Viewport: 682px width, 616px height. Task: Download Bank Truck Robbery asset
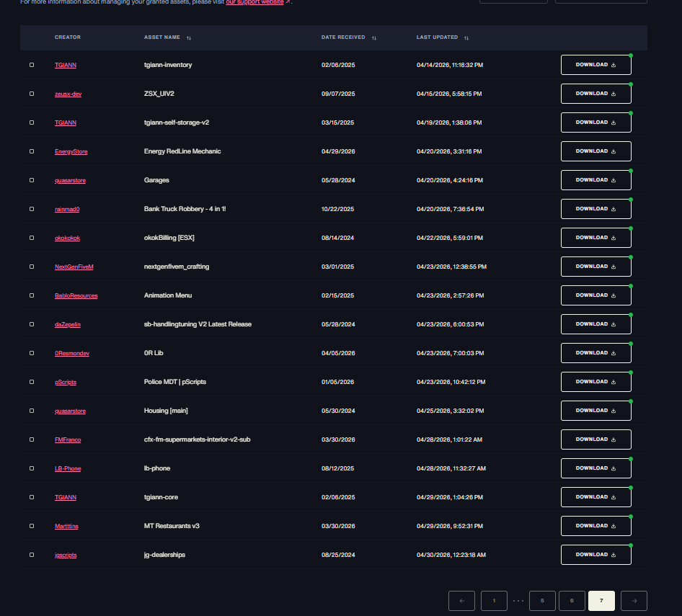pos(596,209)
